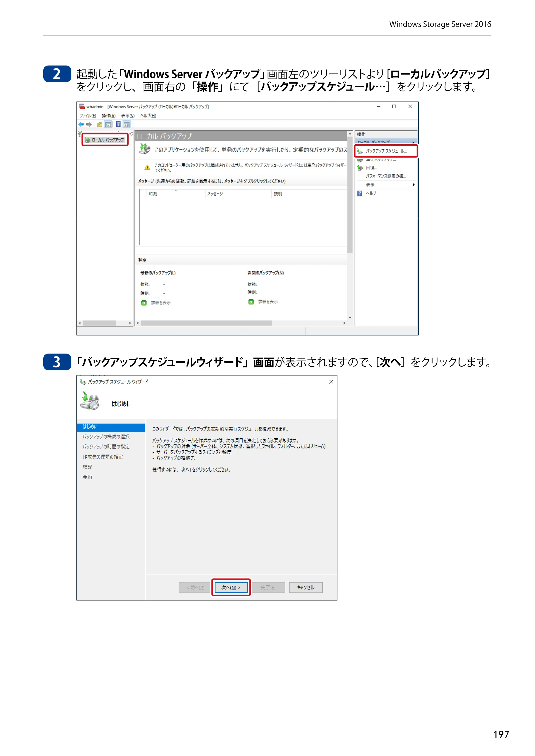Image resolution: width=535 pixels, height=756 pixels.
Task: Click バックアップの時間の指定 wizard step
Action: click(106, 447)
